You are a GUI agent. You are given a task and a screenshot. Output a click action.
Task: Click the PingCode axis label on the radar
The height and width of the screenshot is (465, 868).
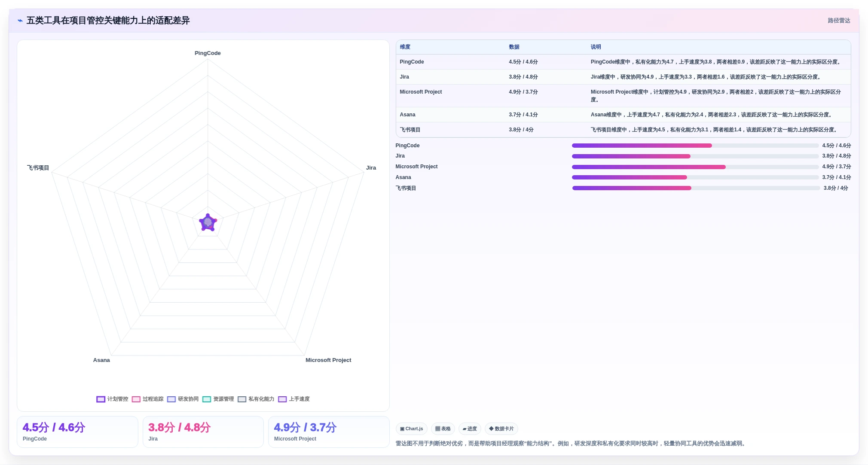tap(208, 53)
